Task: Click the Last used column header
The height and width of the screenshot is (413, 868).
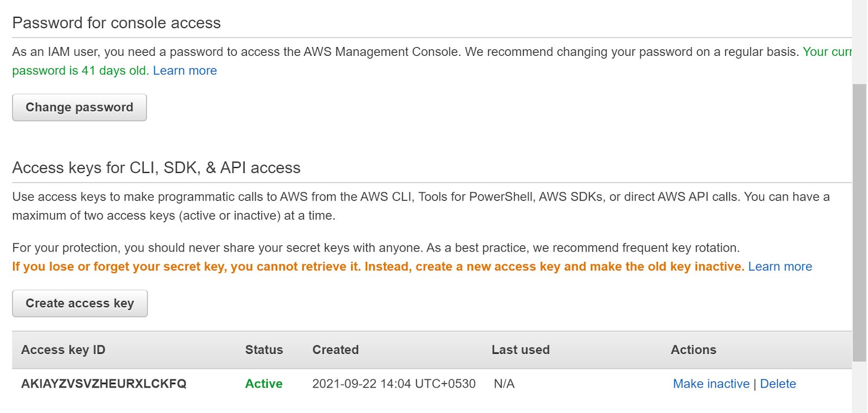Action: click(520, 350)
